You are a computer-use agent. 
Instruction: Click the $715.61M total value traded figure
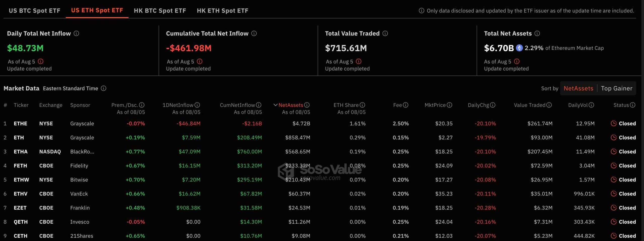(346, 48)
